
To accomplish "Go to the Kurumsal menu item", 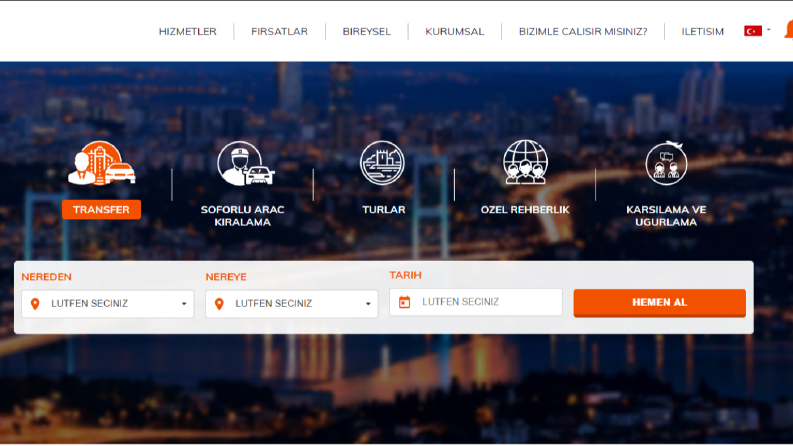I will point(455,31).
